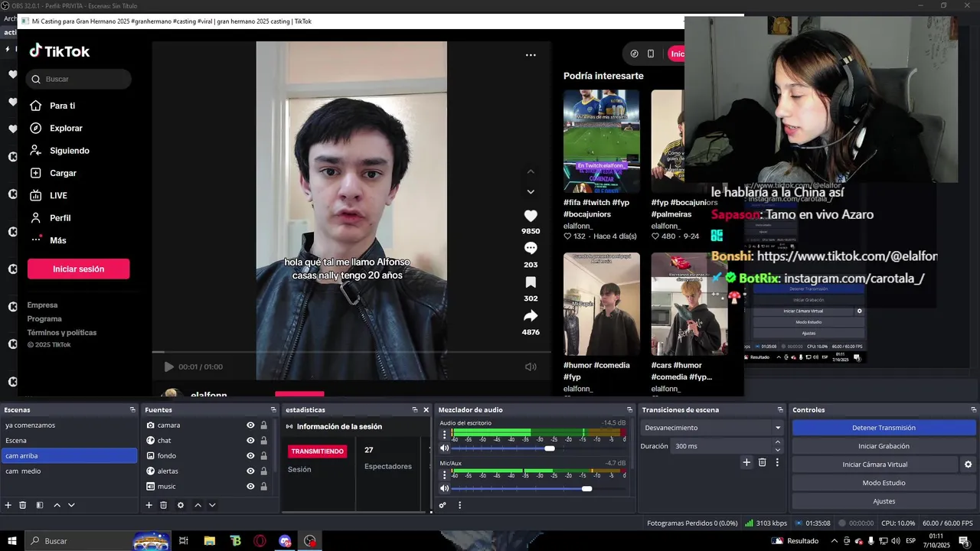Toggle visibility of music source
This screenshot has height=551, width=980.
coord(250,487)
